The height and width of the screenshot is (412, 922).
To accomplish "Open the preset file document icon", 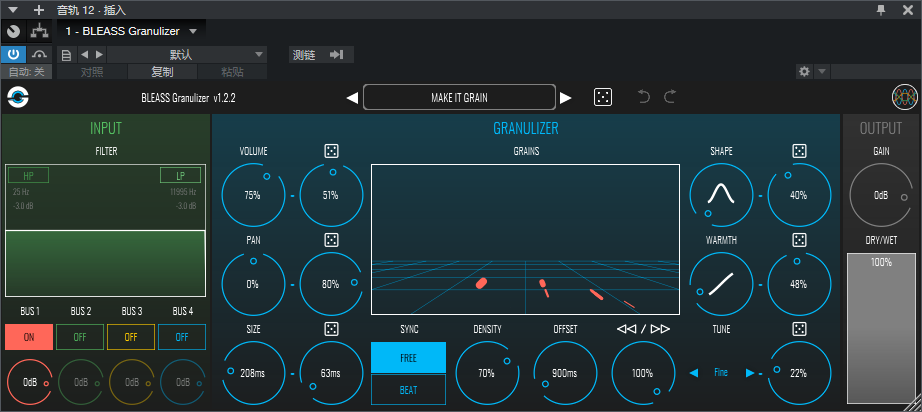I will click(66, 55).
